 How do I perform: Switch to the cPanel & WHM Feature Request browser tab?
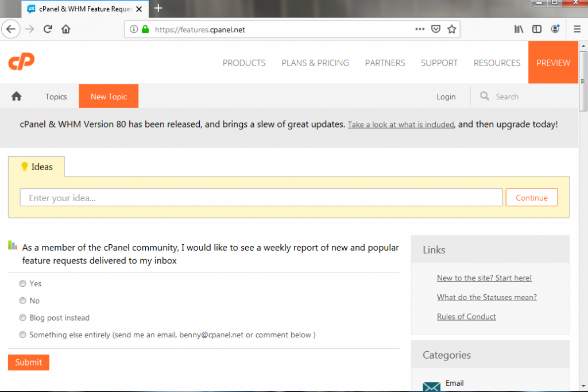[86, 9]
